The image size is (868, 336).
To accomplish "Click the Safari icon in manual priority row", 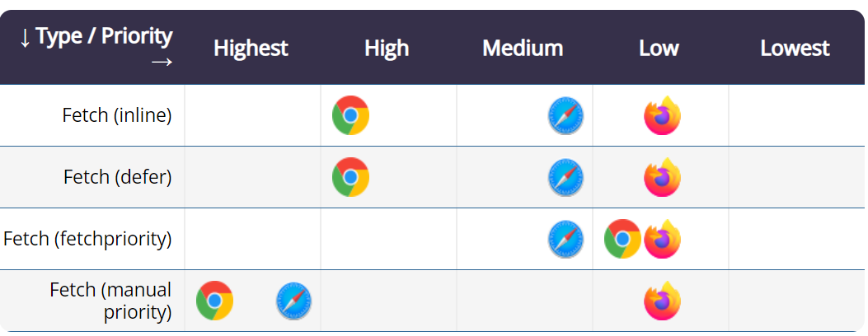I will coord(293,301).
